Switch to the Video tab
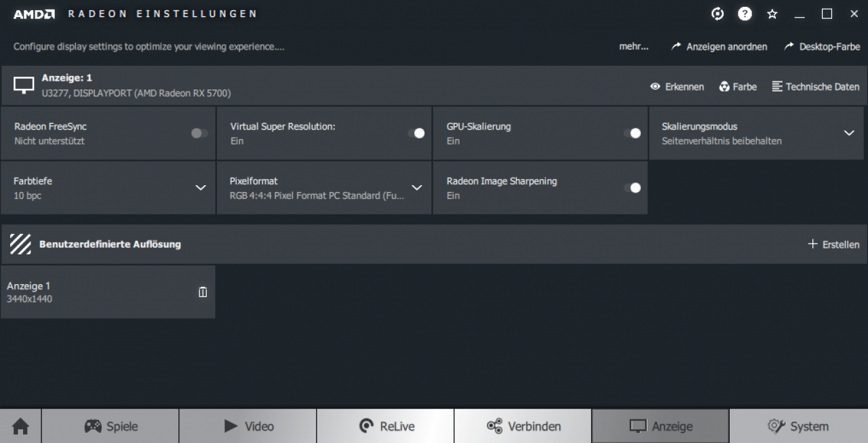Screen dimensions: 868x443 (248, 426)
